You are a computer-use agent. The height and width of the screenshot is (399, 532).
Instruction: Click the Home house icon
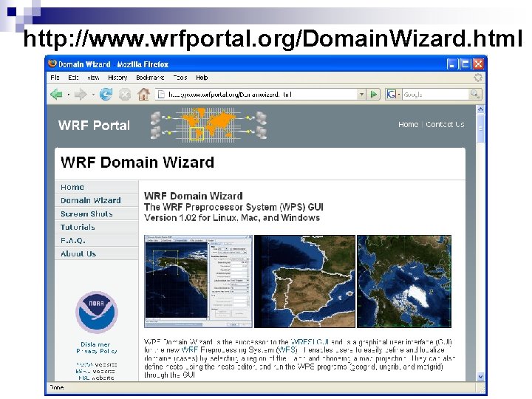(x=143, y=94)
